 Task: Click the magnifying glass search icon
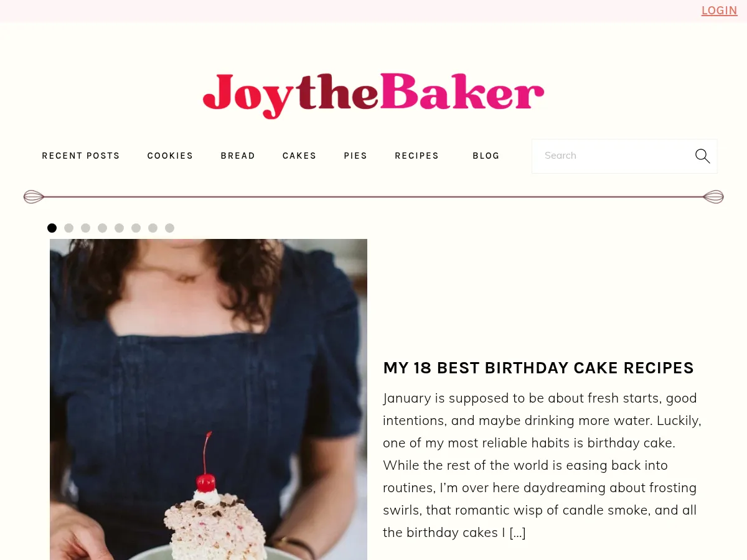[x=702, y=156]
